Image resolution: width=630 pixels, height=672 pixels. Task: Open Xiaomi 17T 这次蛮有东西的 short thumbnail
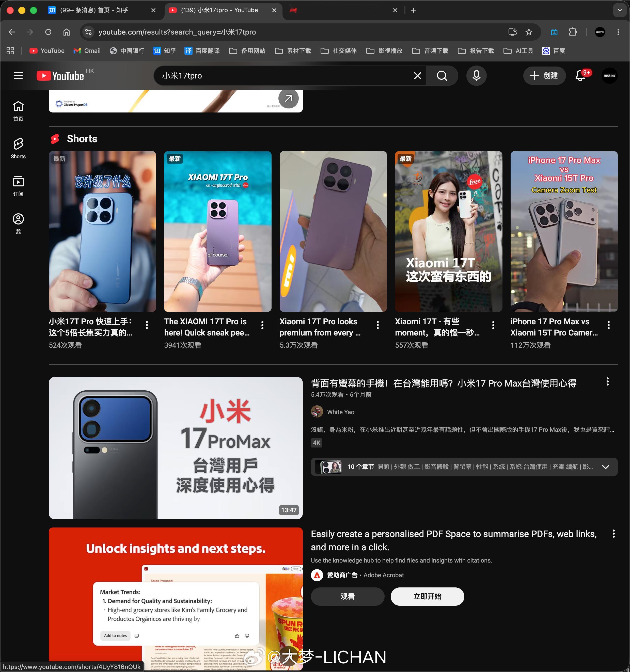pos(448,231)
